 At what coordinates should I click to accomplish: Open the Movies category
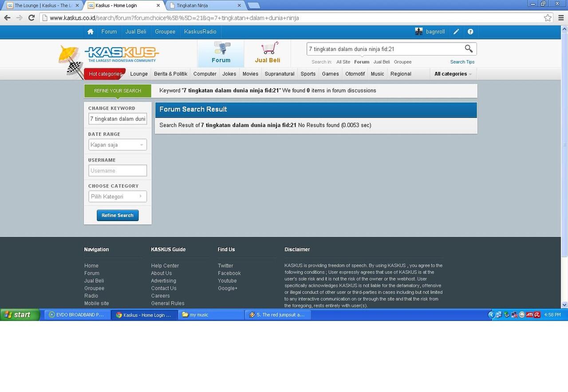point(250,74)
